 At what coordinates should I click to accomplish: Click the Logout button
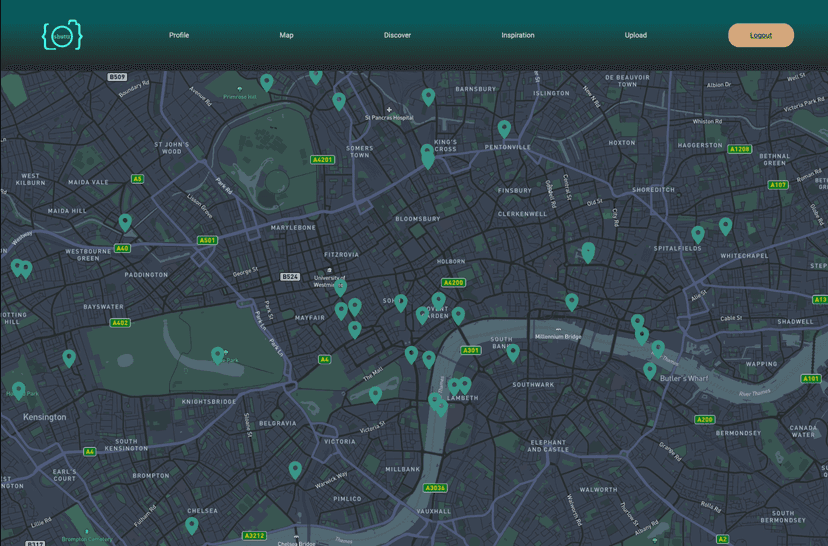[x=760, y=35]
